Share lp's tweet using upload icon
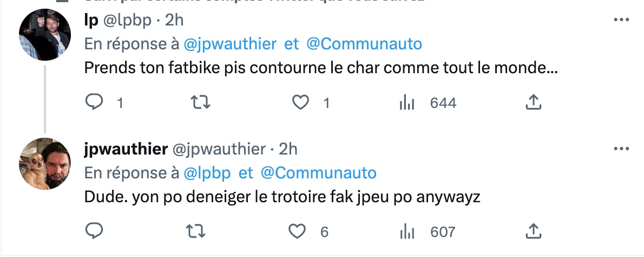Viewport: 644px width, 257px height. tap(533, 102)
